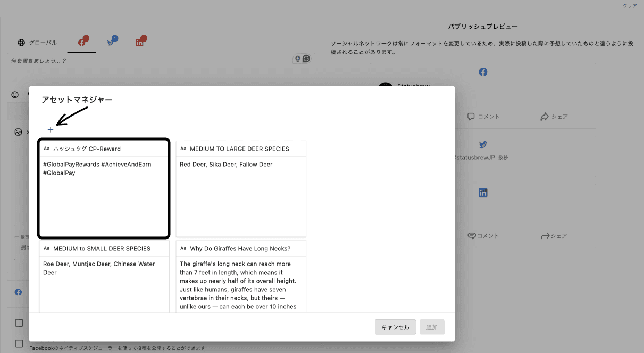Open the Facebook composer tab
Viewport: 644px width, 353px height.
pos(82,43)
